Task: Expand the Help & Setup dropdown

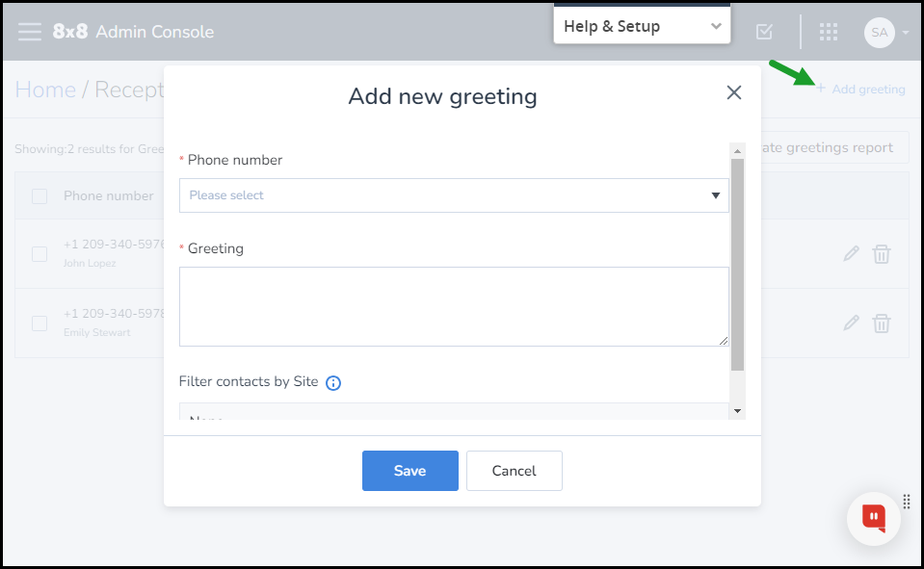Action: click(x=642, y=26)
